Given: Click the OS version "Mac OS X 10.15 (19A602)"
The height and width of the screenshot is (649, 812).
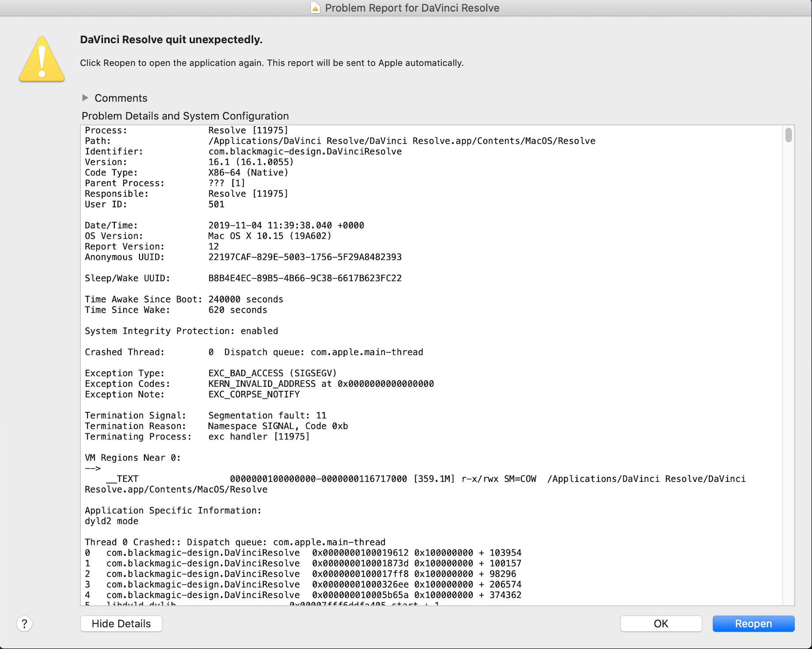Looking at the screenshot, I should (x=270, y=236).
